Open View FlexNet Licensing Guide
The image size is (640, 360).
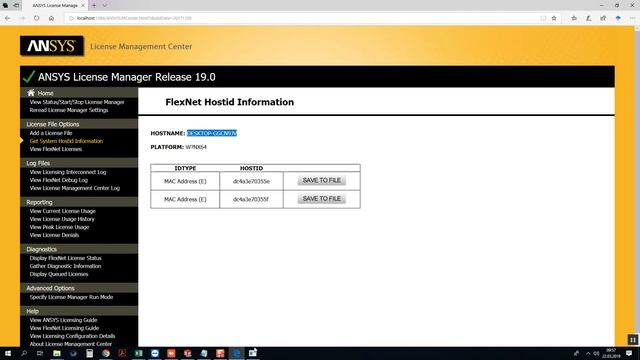pos(64,328)
